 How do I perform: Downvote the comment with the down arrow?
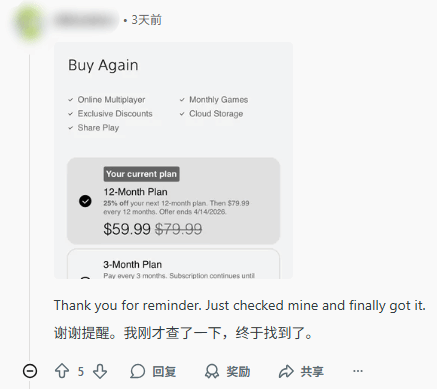pos(100,371)
